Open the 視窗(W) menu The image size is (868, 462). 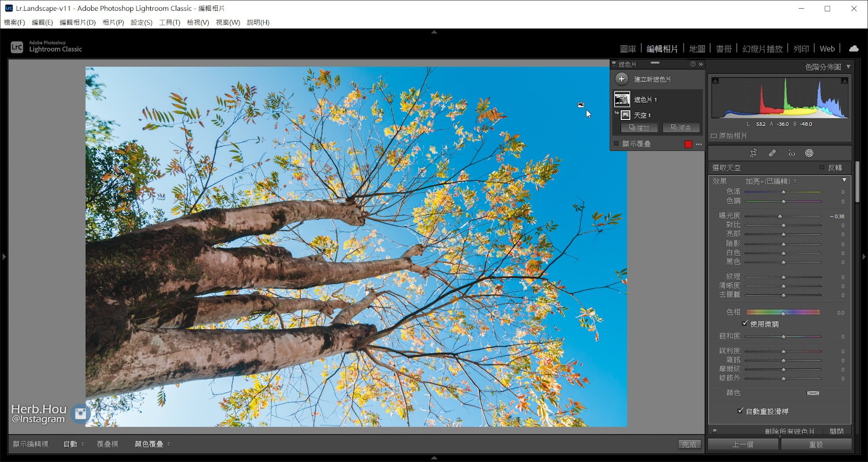[228, 22]
